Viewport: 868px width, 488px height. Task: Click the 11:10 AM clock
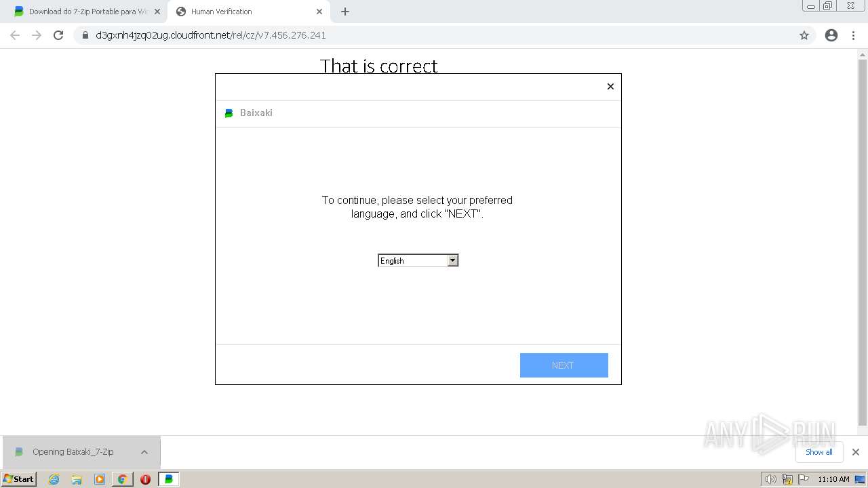833,479
